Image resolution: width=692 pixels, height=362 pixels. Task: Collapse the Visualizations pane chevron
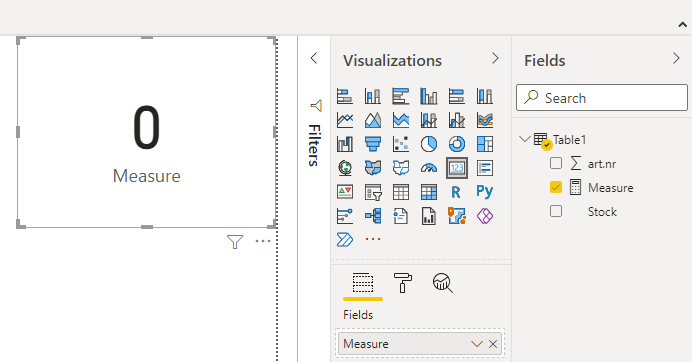pos(495,58)
